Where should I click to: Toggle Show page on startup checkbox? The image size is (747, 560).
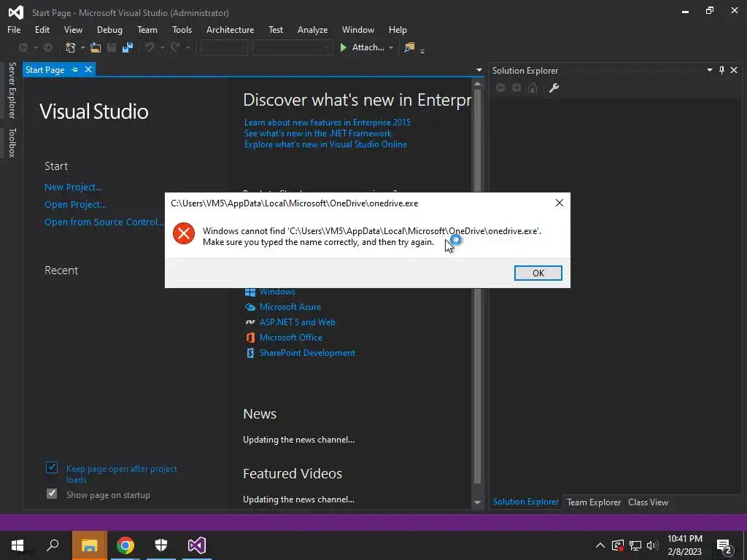[x=52, y=494]
